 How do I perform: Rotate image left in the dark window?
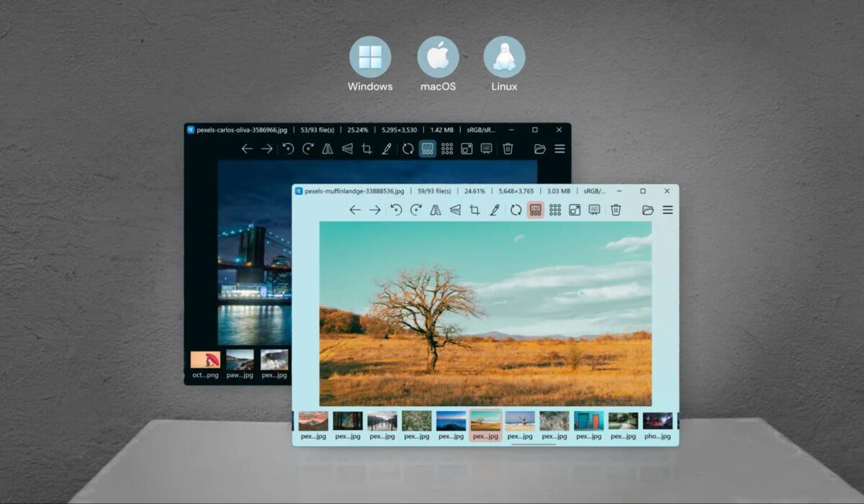click(288, 148)
